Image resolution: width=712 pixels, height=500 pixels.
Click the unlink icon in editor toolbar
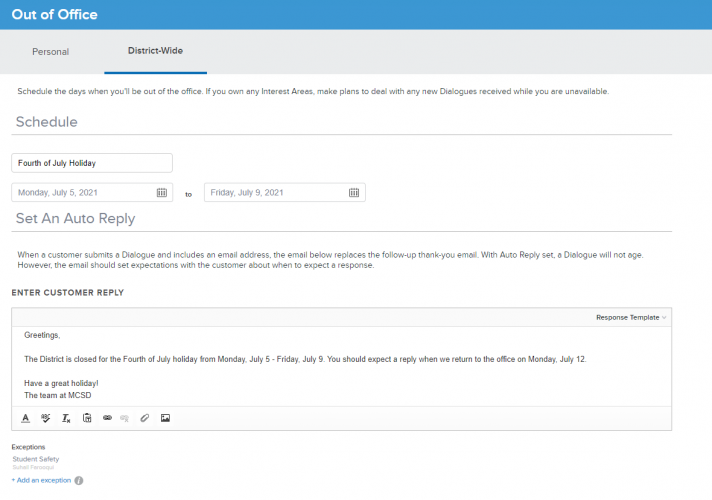click(125, 418)
